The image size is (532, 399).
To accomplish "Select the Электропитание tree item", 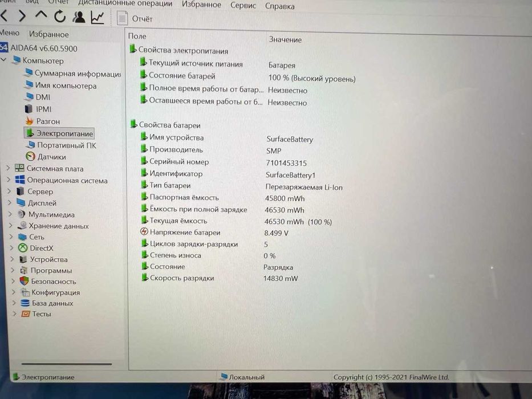I will tap(59, 133).
